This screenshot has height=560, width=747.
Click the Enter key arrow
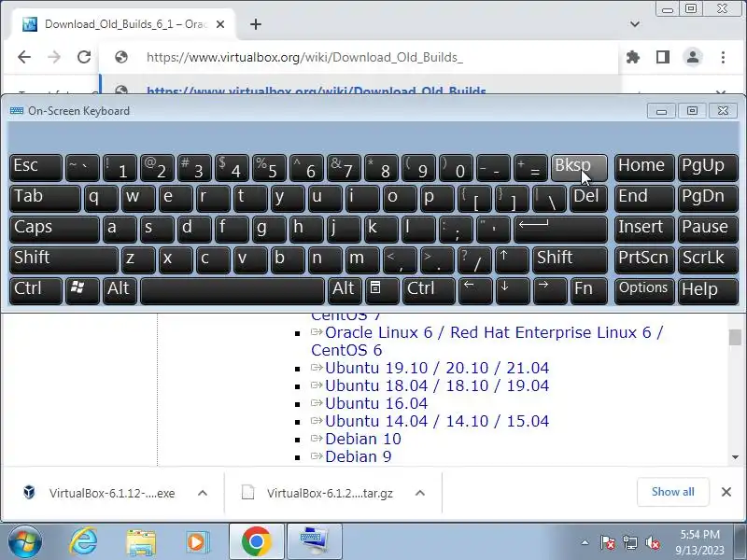(560, 229)
